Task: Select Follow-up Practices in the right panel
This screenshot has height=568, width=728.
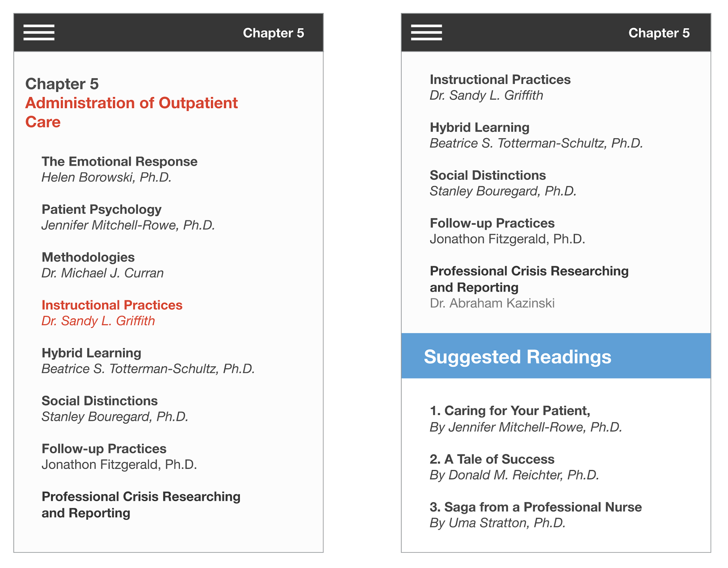Action: [x=492, y=223]
